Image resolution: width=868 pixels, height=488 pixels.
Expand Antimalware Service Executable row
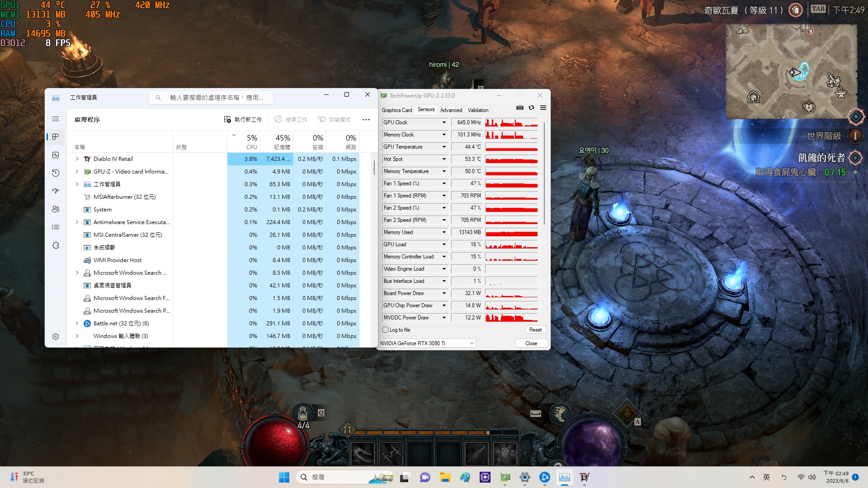pos(77,222)
